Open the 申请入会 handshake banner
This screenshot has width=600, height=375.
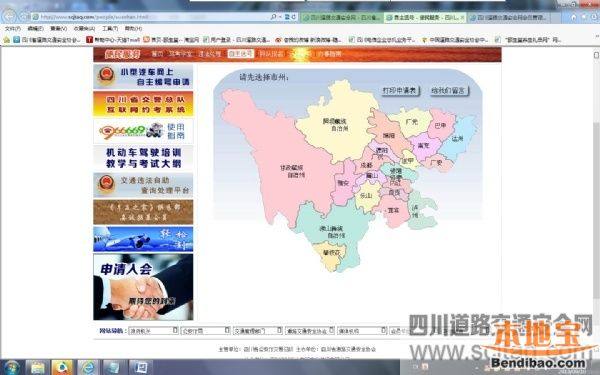coord(143,287)
